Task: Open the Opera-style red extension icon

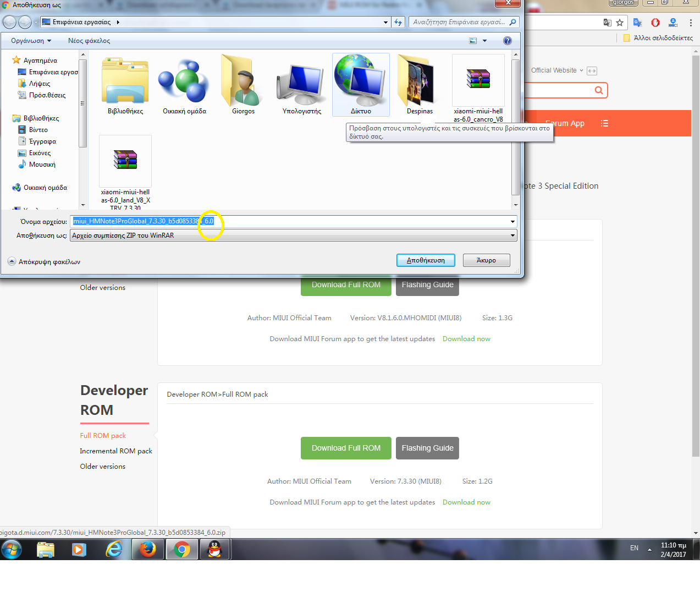Action: [x=655, y=23]
